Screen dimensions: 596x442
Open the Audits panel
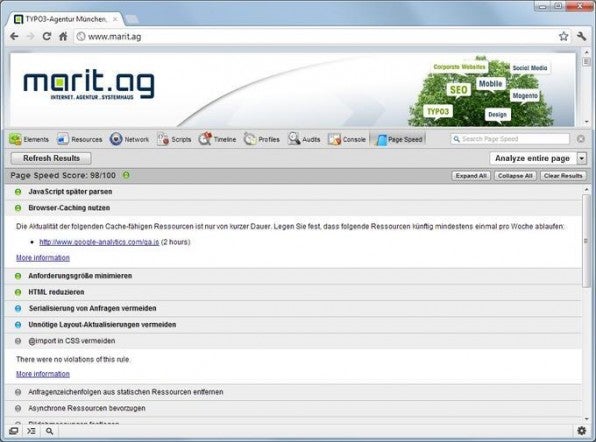pyautogui.click(x=304, y=139)
